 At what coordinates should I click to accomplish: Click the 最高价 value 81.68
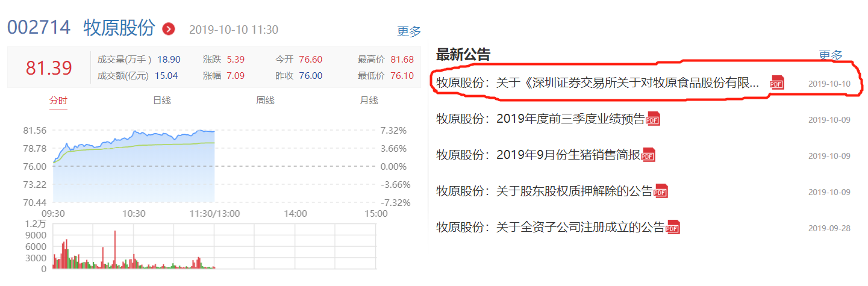(402, 60)
